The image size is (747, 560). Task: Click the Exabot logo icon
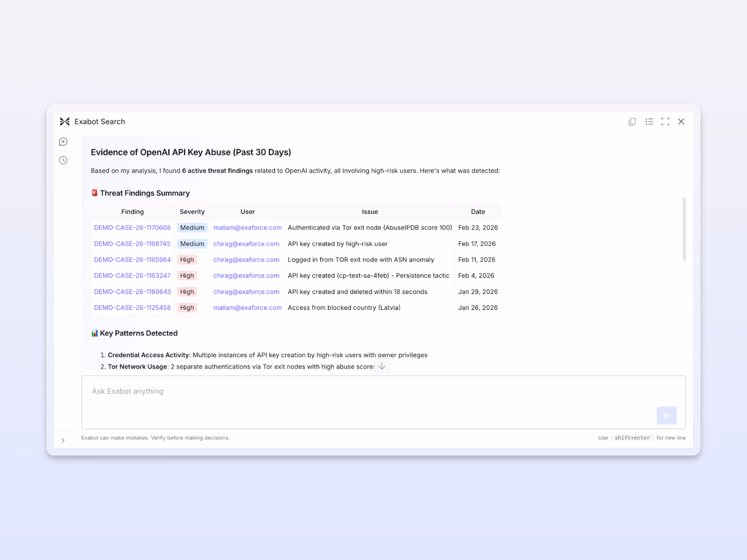64,122
